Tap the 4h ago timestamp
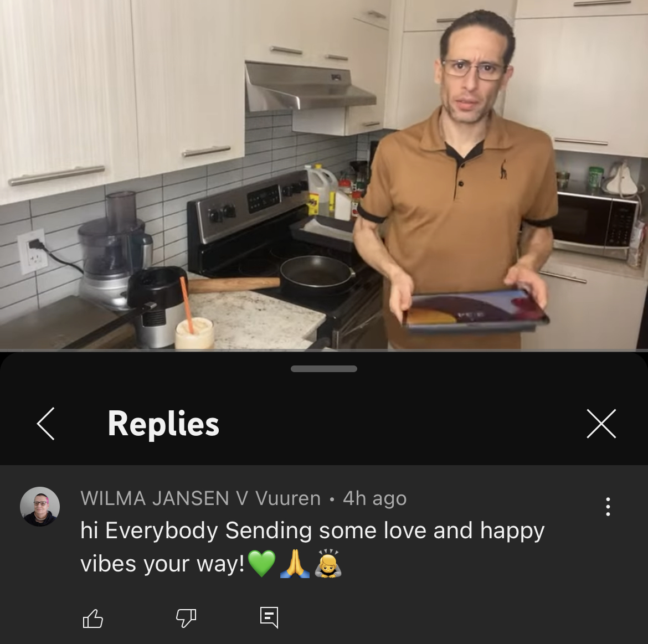648x644 pixels. (x=375, y=498)
